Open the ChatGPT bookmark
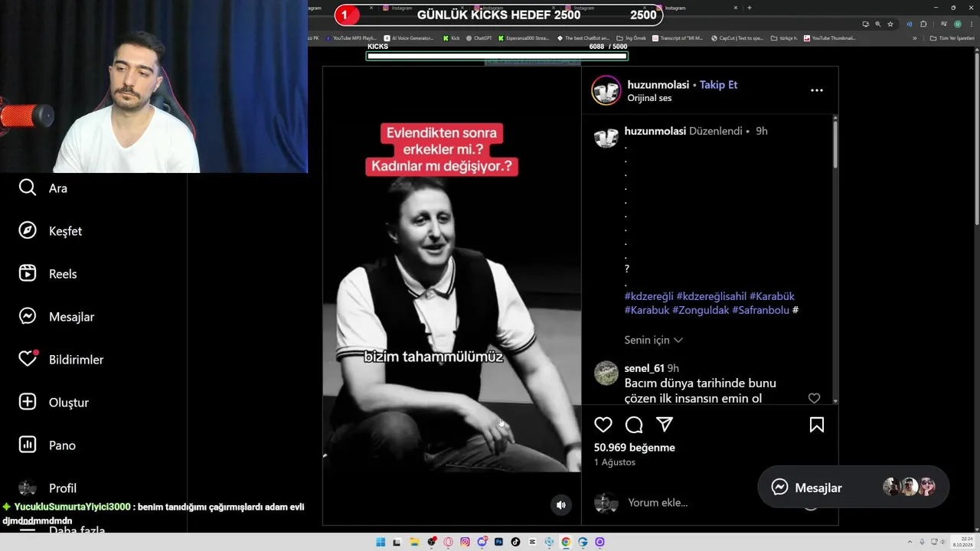The image size is (980, 551). click(x=479, y=37)
